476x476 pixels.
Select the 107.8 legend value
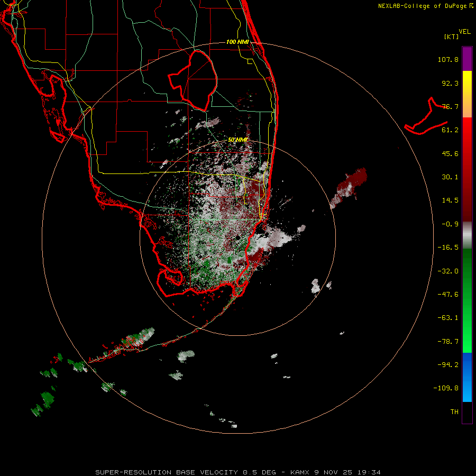[x=448, y=59]
